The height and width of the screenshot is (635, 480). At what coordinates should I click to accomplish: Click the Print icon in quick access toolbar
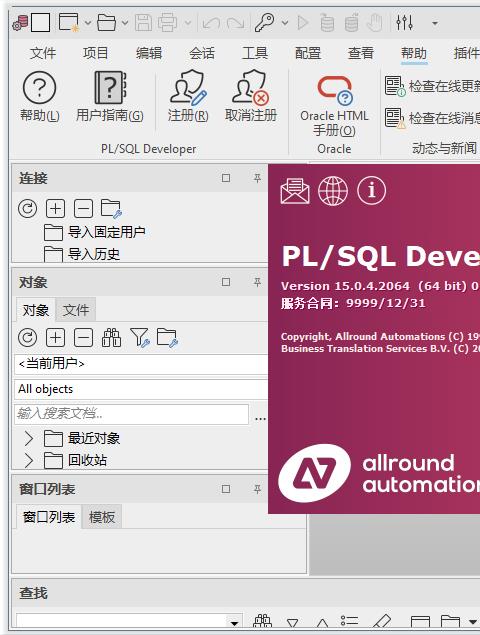(x=168, y=23)
